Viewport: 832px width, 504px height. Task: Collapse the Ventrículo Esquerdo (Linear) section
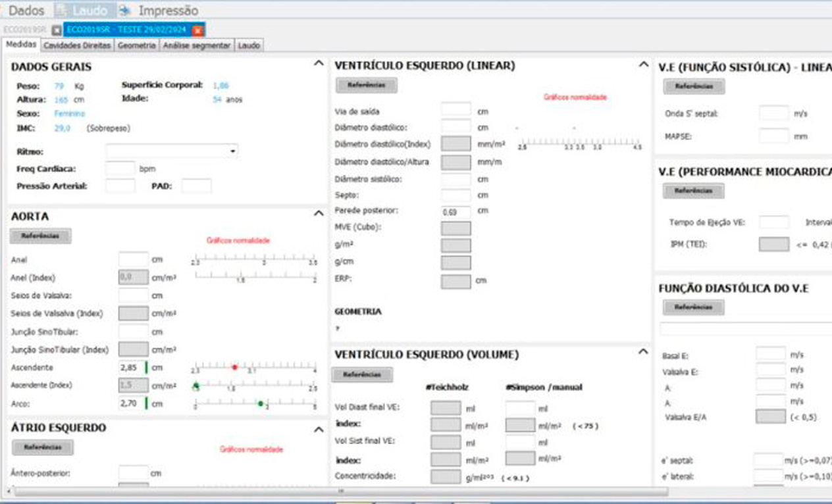pos(643,64)
